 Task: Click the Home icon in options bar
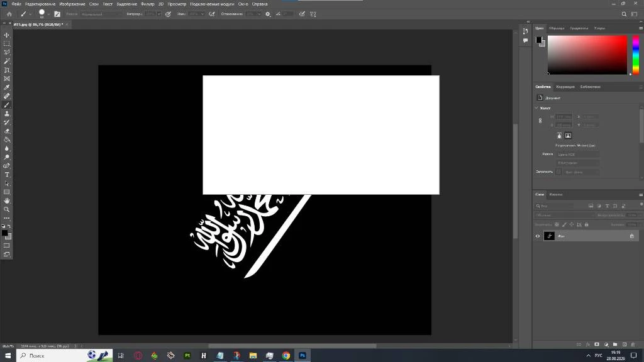[x=9, y=14]
